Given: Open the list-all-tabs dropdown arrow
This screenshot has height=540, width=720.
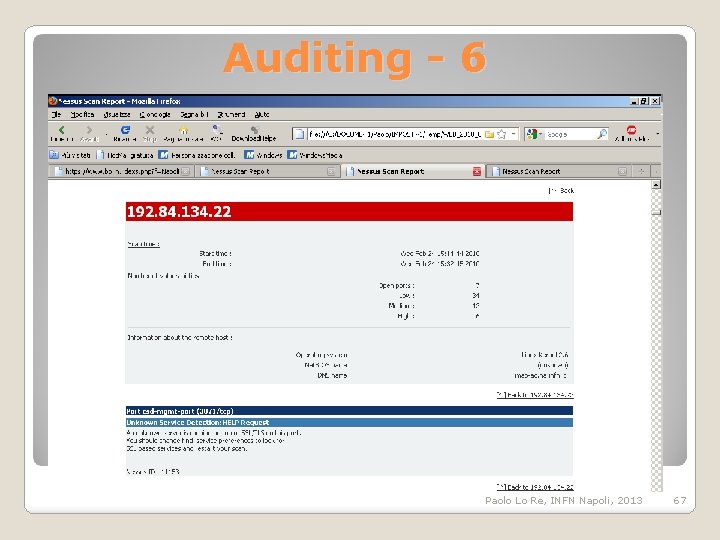Looking at the screenshot, I should 657,171.
